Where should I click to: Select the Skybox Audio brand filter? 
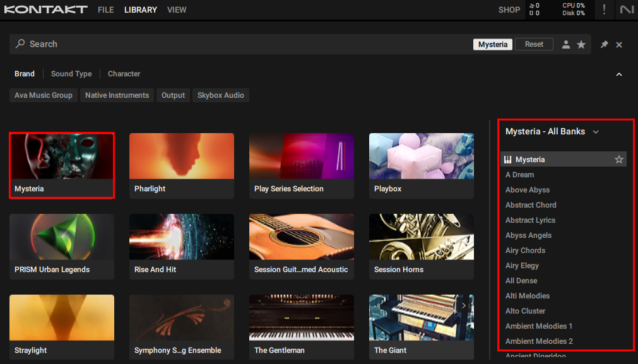coord(220,95)
